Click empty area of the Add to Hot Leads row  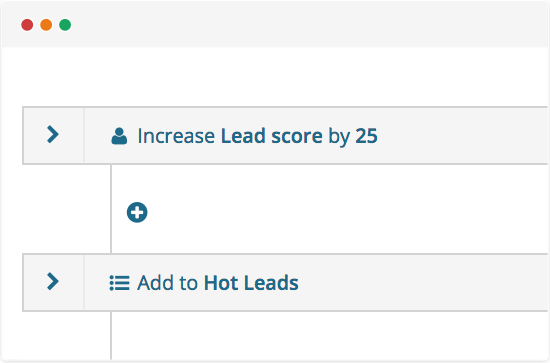point(421,282)
